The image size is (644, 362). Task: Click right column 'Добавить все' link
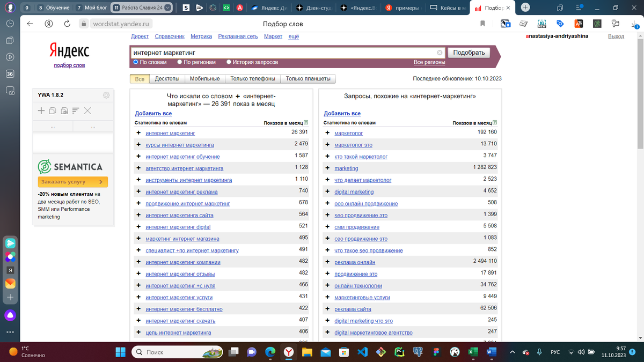pyautogui.click(x=342, y=114)
